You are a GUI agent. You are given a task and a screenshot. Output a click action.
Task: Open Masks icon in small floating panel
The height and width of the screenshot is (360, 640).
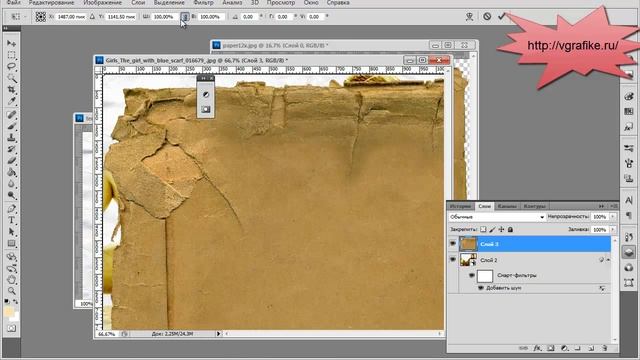pyautogui.click(x=206, y=109)
